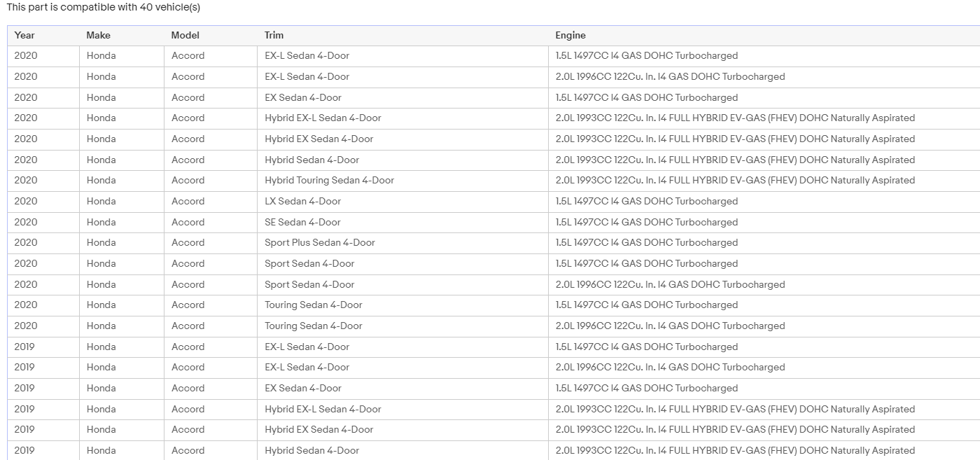Click the "2020" year cell in the LX Sedan row

tap(43, 202)
